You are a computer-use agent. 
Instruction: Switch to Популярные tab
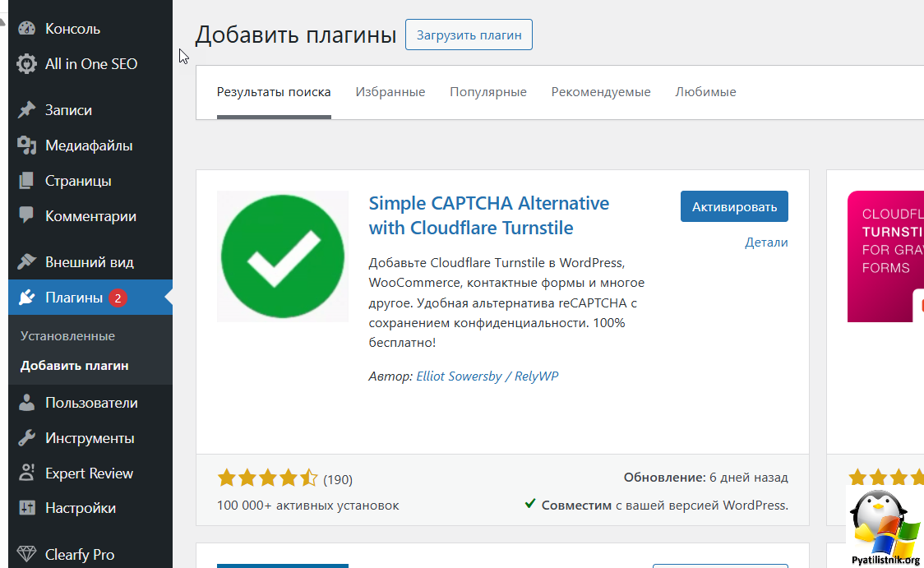point(488,92)
